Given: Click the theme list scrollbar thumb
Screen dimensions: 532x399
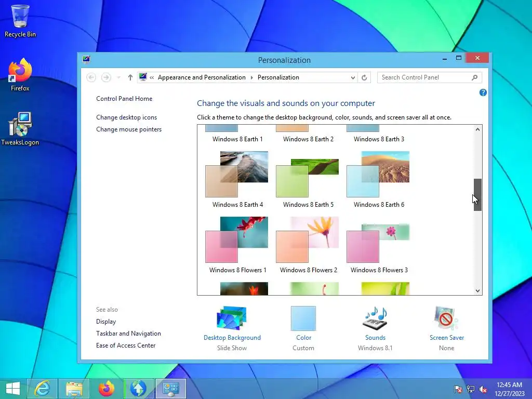Looking at the screenshot, I should pyautogui.click(x=478, y=195).
